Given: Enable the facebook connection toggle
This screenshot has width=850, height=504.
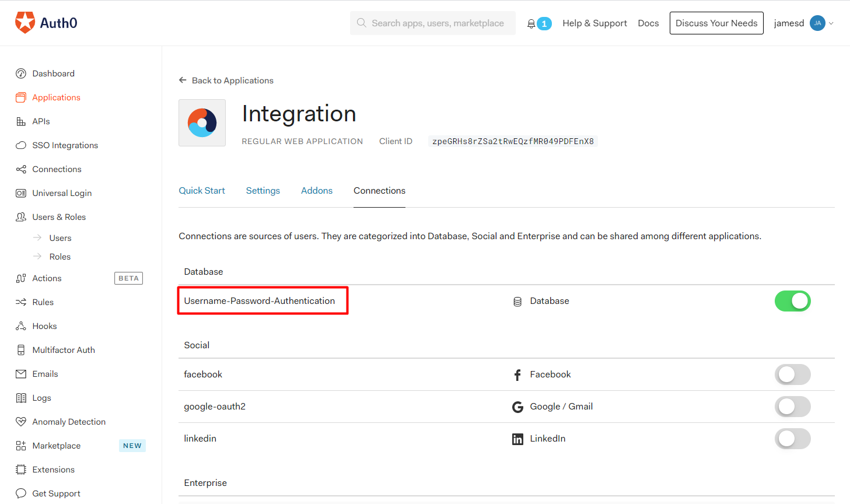Looking at the screenshot, I should (x=792, y=374).
